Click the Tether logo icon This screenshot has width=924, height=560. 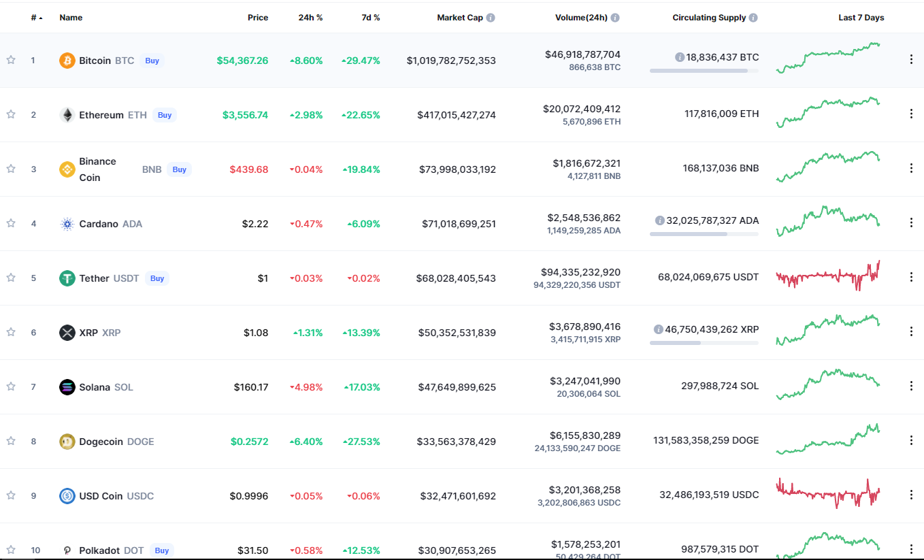point(67,278)
